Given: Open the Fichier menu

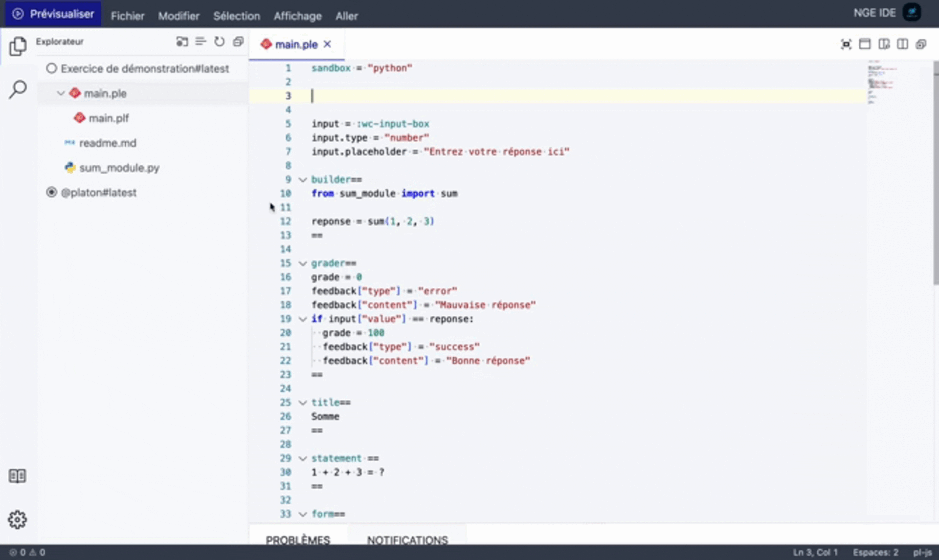Looking at the screenshot, I should click(x=127, y=16).
